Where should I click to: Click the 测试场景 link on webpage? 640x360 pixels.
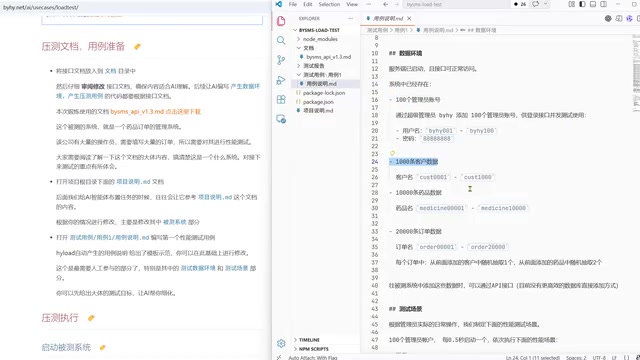237,268
